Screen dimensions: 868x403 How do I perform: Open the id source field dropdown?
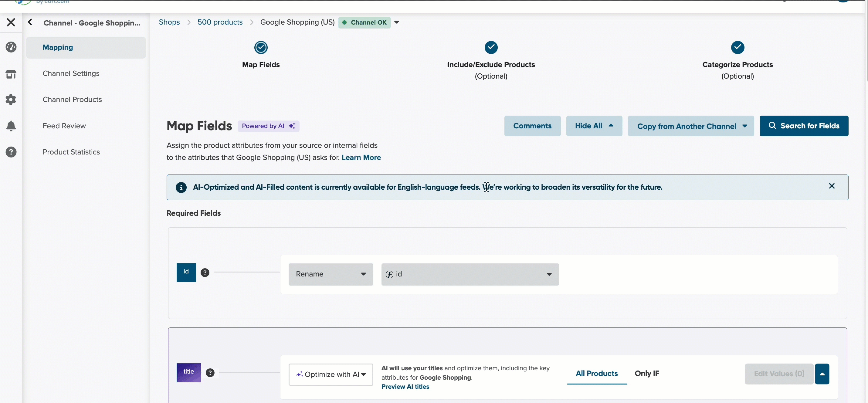point(470,274)
